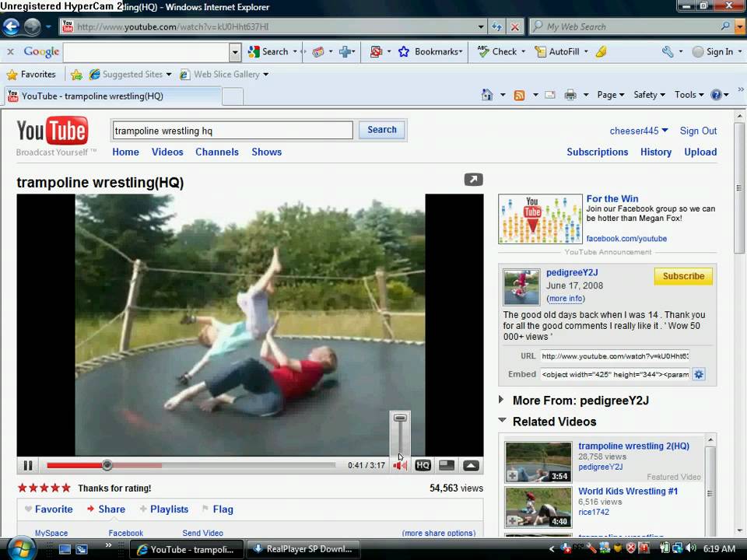Open the address bar dropdown arrow
This screenshot has height=560, width=747.
click(481, 26)
